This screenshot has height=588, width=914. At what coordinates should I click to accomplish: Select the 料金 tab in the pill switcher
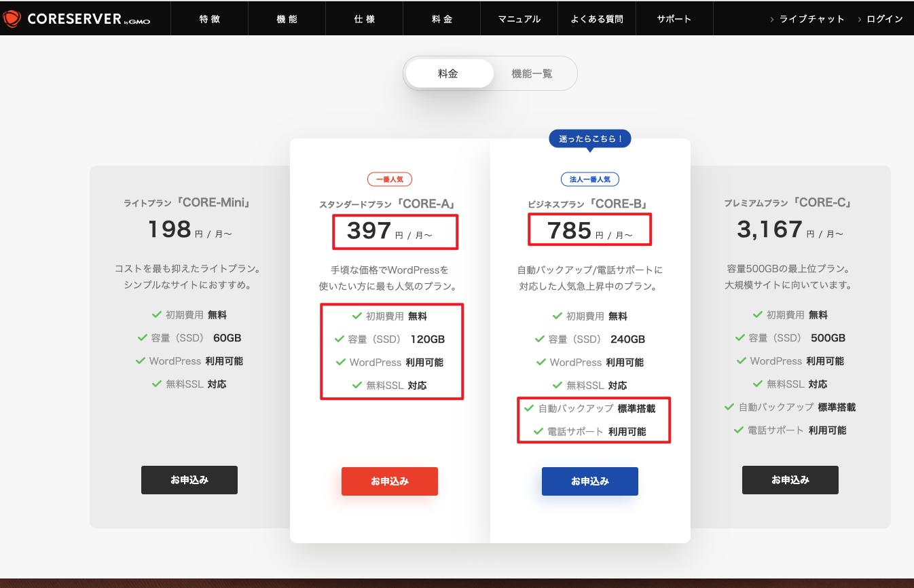tap(450, 73)
